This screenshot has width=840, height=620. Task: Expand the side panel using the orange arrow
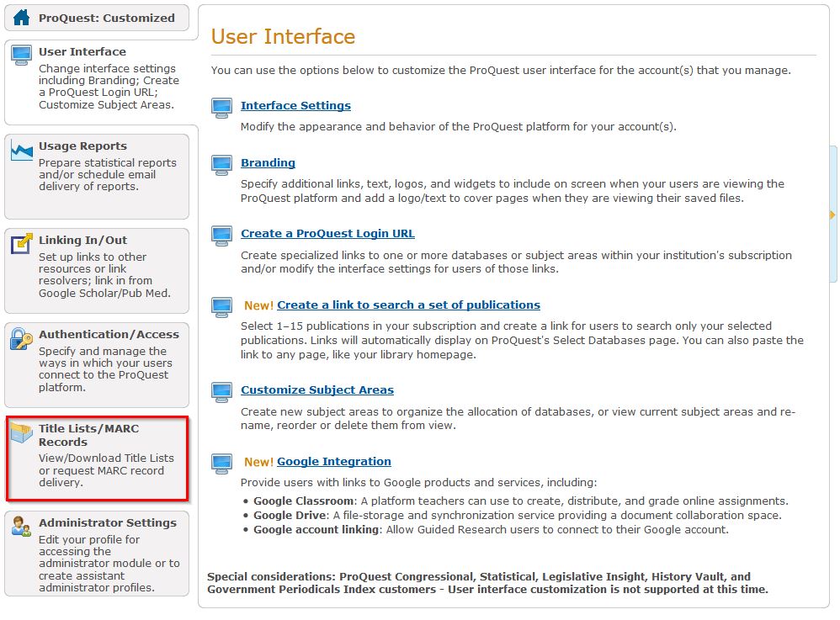[x=832, y=215]
